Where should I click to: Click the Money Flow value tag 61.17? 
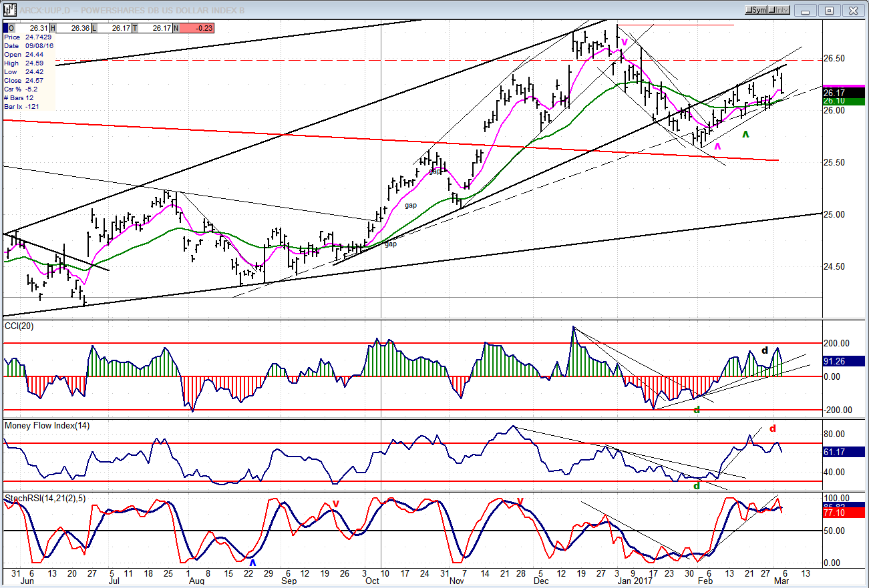pyautogui.click(x=843, y=452)
